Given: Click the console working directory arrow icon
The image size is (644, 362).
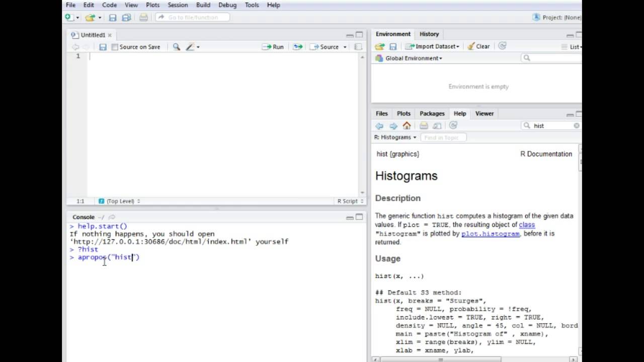Looking at the screenshot, I should click(112, 217).
